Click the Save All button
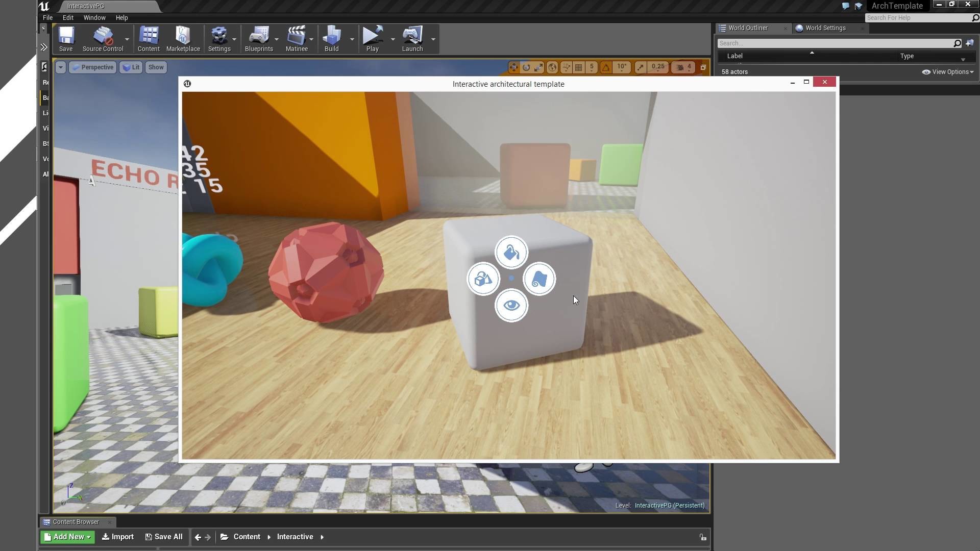The image size is (980, 551). coord(164,537)
